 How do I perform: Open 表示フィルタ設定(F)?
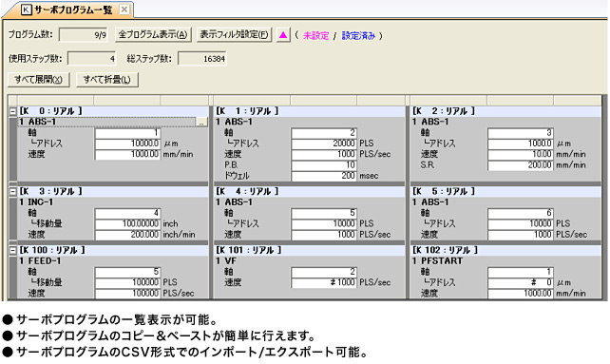(234, 34)
